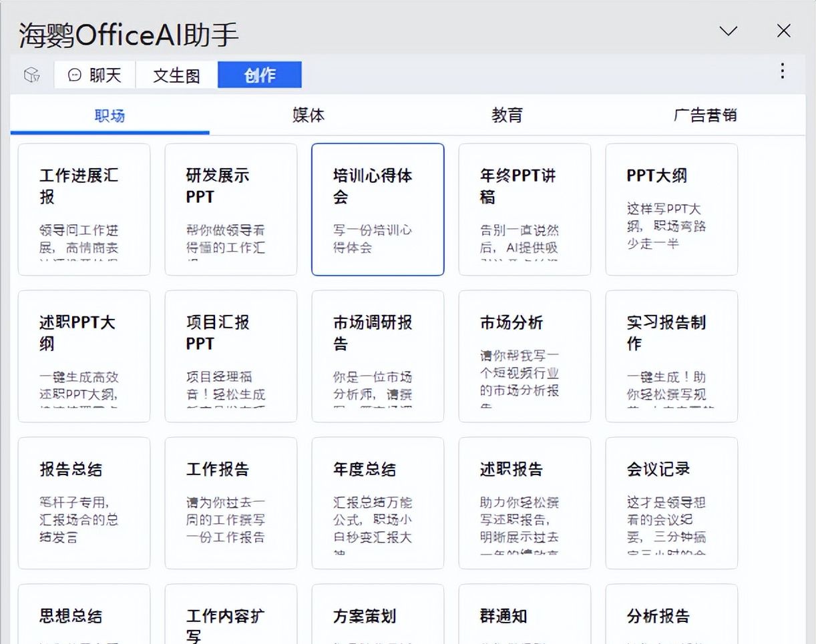Image resolution: width=816 pixels, height=644 pixels.
Task: Open the 职场 category tab
Action: (110, 115)
